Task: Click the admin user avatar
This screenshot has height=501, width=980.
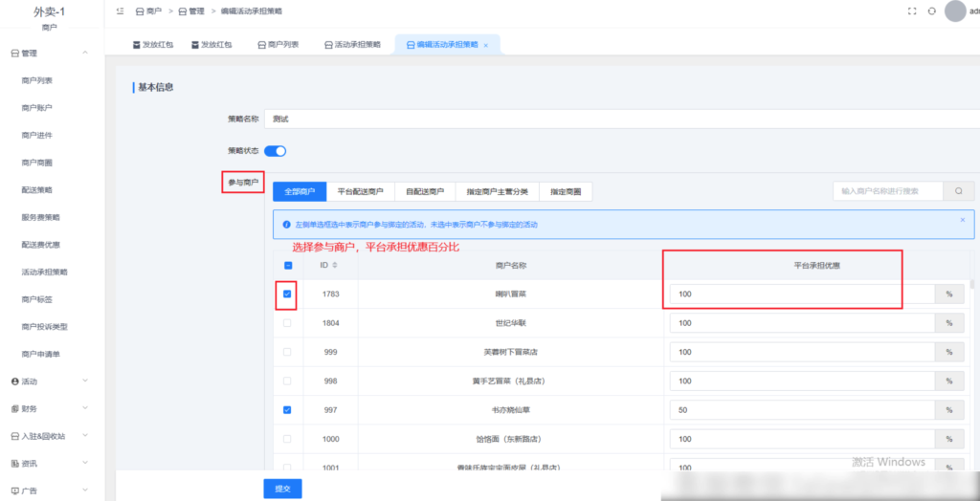Action: point(955,11)
